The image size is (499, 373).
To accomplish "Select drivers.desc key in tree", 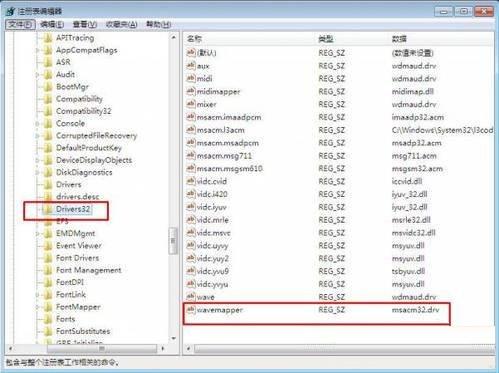I will coord(78,197).
